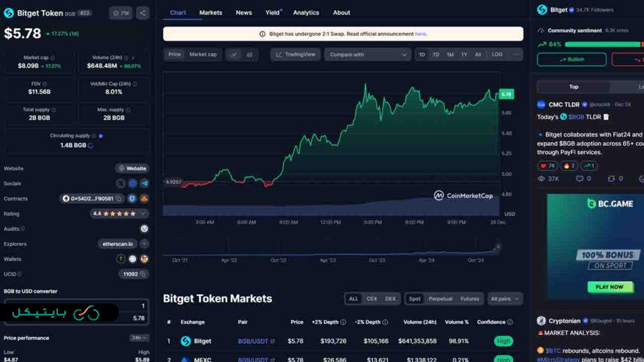
Task: Vote Bullish in community sentiment
Action: point(571,60)
